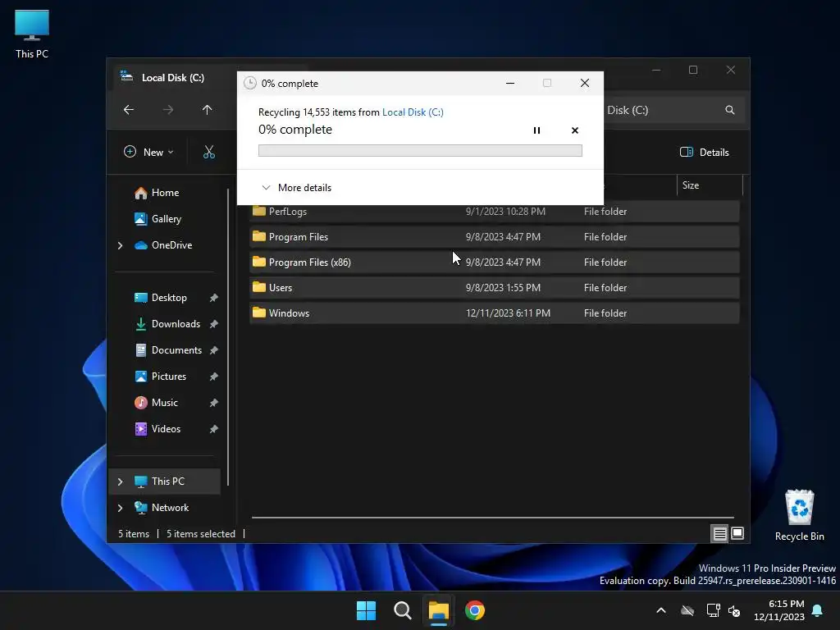Switch to large thumbnails view layout

click(x=737, y=533)
